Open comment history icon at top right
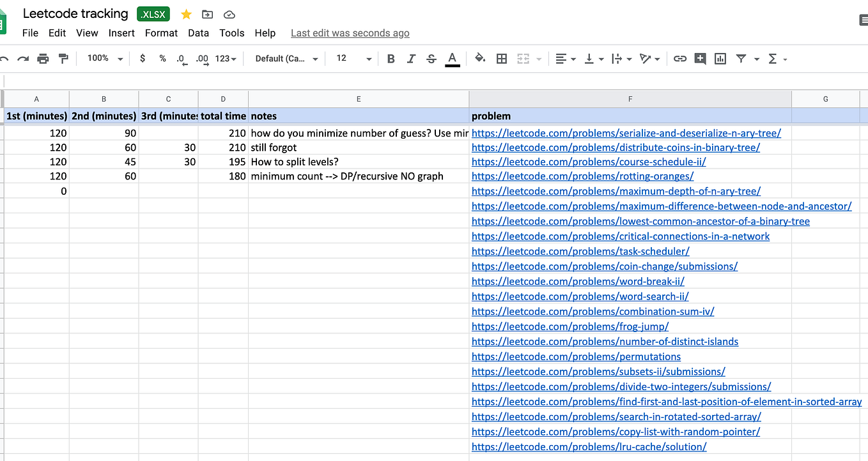The height and width of the screenshot is (461, 868). coord(864,20)
